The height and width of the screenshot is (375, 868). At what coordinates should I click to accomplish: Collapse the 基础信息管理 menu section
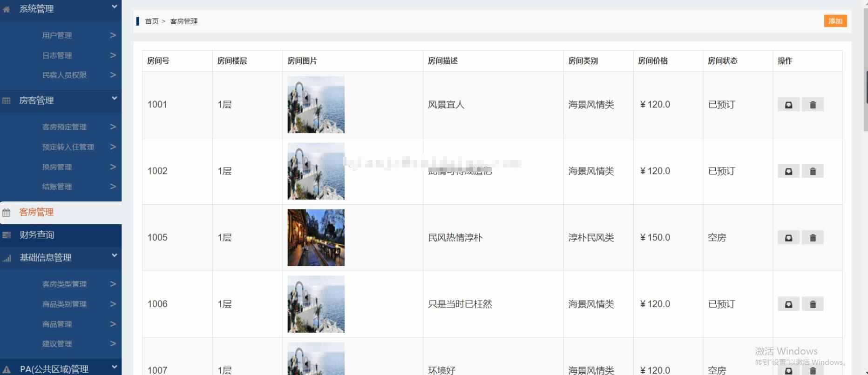[114, 255]
